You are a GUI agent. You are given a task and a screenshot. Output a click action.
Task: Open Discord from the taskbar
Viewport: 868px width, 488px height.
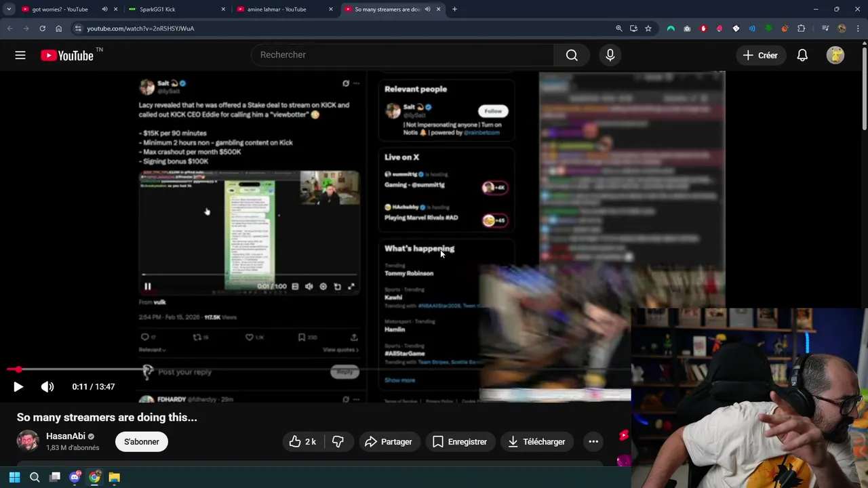point(75,477)
